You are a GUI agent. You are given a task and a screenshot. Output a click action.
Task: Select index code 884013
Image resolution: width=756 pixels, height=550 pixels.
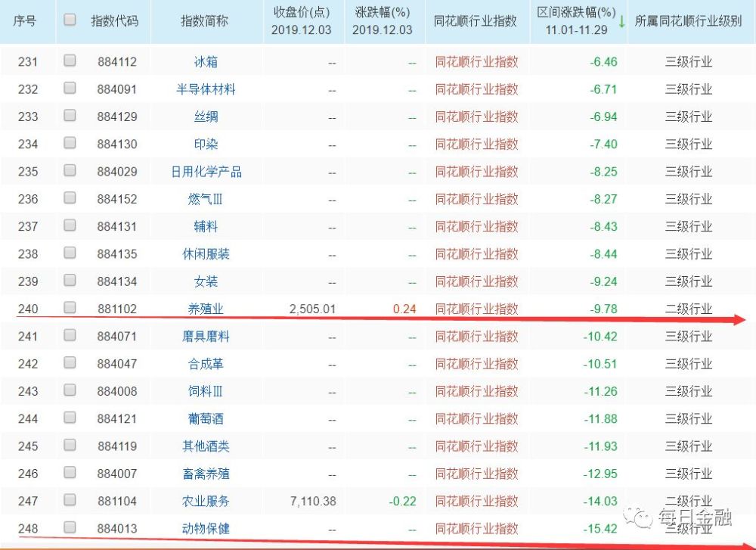coord(117,529)
